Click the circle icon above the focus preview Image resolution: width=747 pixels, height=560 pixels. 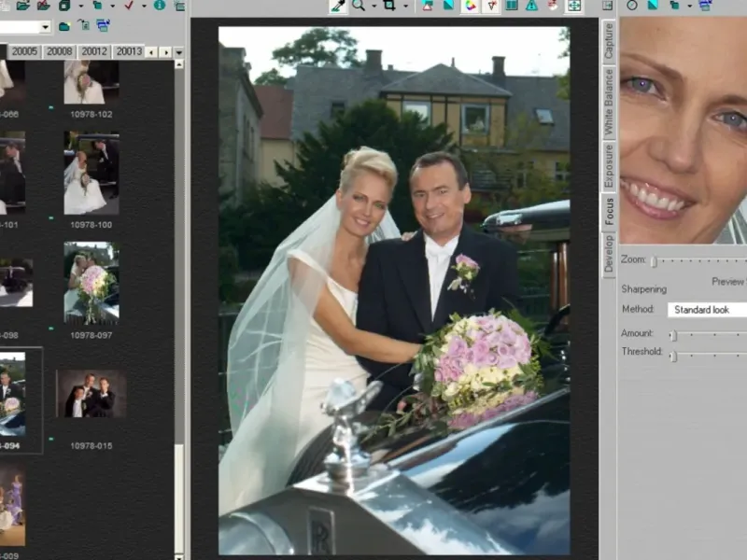632,6
